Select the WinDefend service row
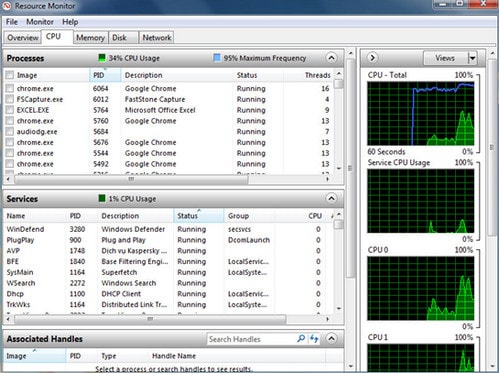 click(x=168, y=229)
